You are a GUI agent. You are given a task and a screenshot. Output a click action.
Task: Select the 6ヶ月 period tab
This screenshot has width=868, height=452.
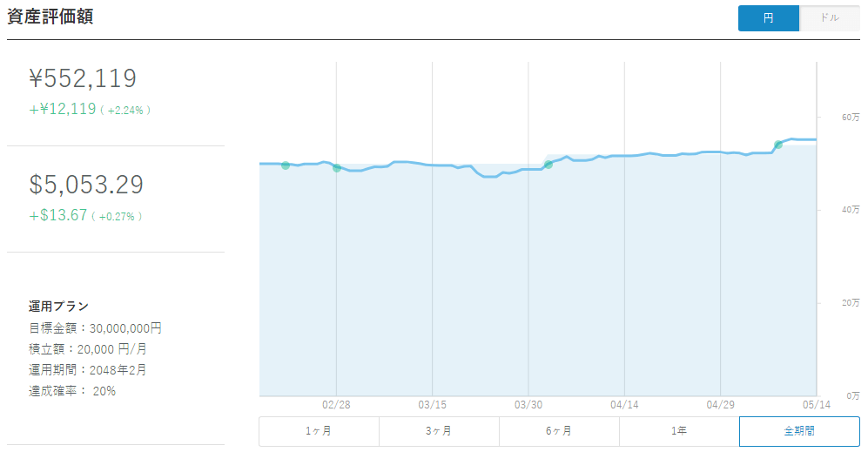559,431
